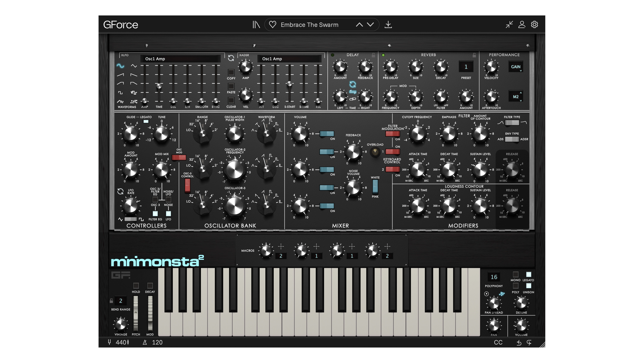Click the first macro add plus button
This screenshot has height=363, width=644.
(x=281, y=247)
